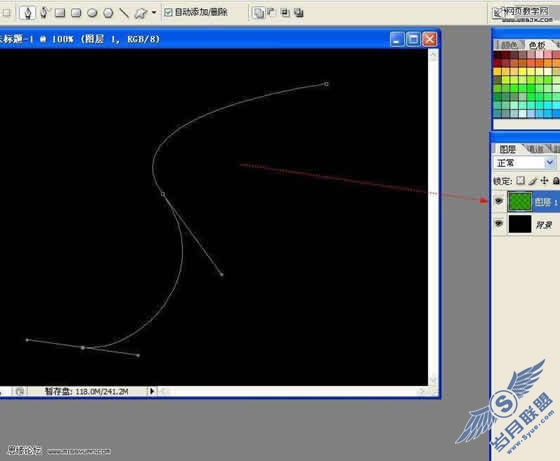The height and width of the screenshot is (461, 560).
Task: Expand the status bar info arrow
Action: point(152,391)
